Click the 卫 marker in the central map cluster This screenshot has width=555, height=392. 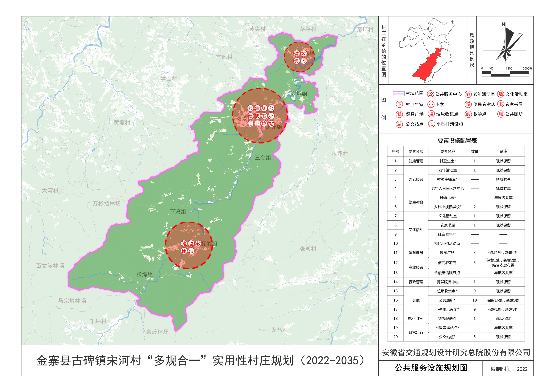pyautogui.click(x=257, y=123)
